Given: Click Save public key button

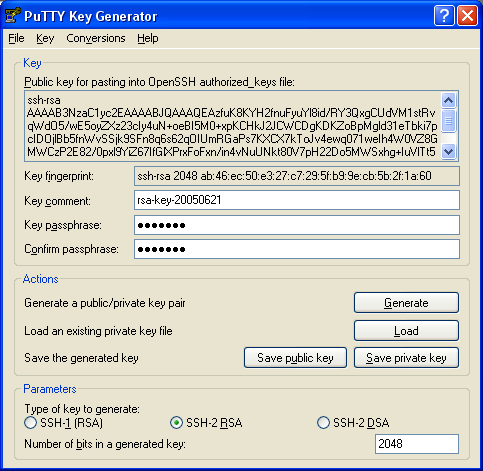Looking at the screenshot, I should coord(295,358).
